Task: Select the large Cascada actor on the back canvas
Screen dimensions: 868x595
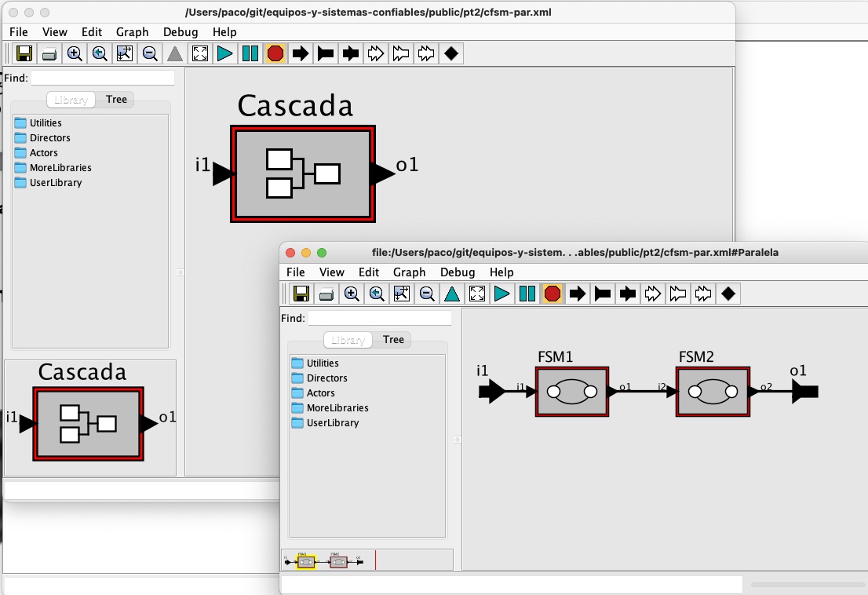Action: pyautogui.click(x=303, y=173)
